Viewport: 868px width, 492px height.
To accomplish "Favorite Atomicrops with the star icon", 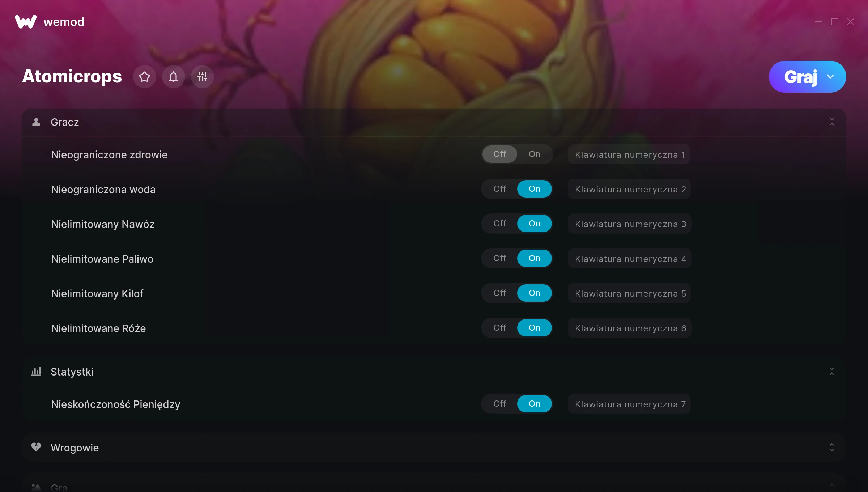I will [144, 77].
